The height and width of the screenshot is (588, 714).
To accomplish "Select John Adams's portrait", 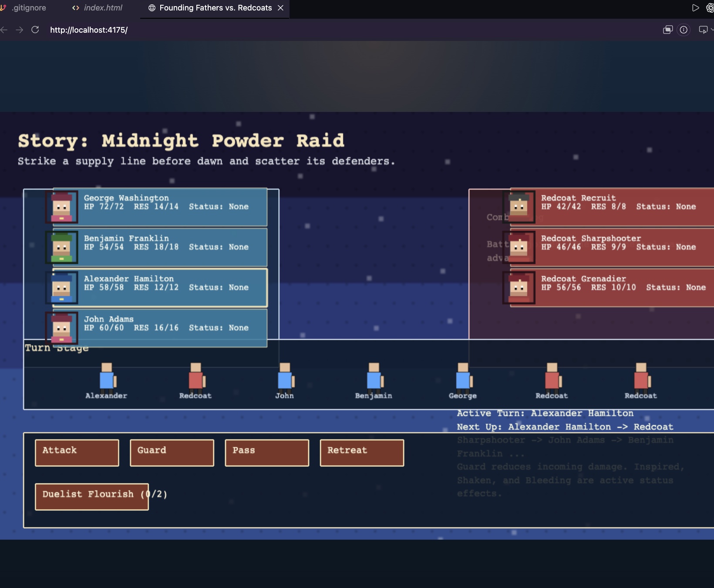I will 62,328.
